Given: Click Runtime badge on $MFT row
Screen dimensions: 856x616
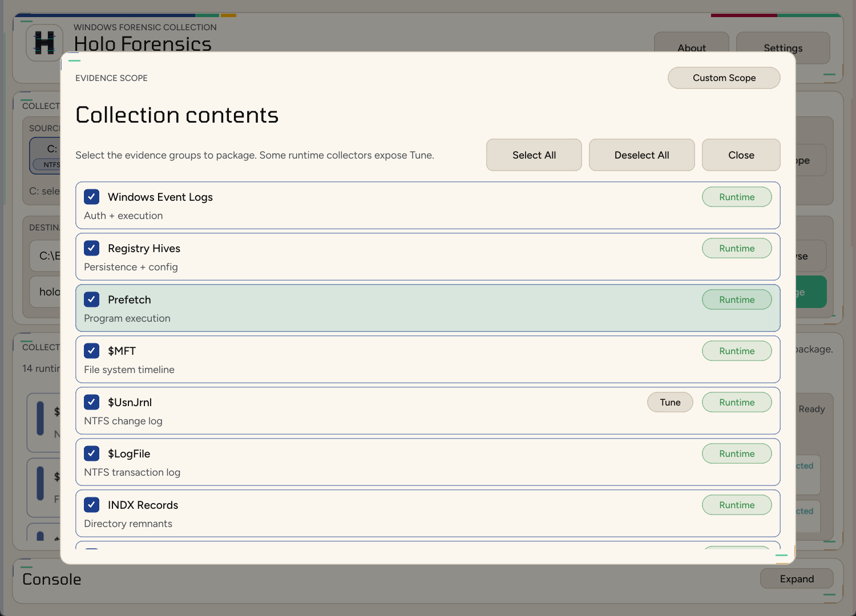Looking at the screenshot, I should pos(737,351).
